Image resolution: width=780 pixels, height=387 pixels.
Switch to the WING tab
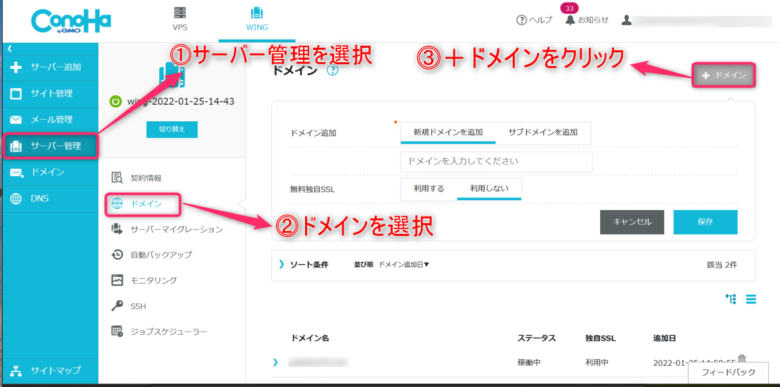pyautogui.click(x=257, y=19)
